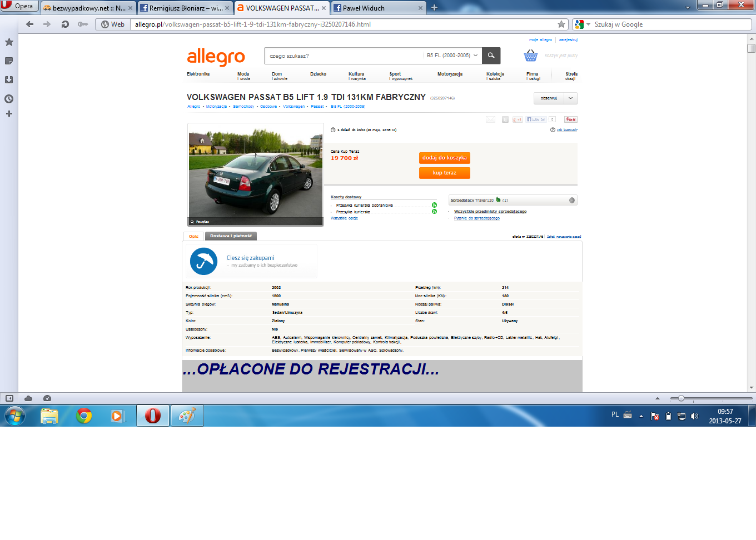This screenshot has height=540, width=756.
Task: Reload the current page
Action: tap(65, 24)
